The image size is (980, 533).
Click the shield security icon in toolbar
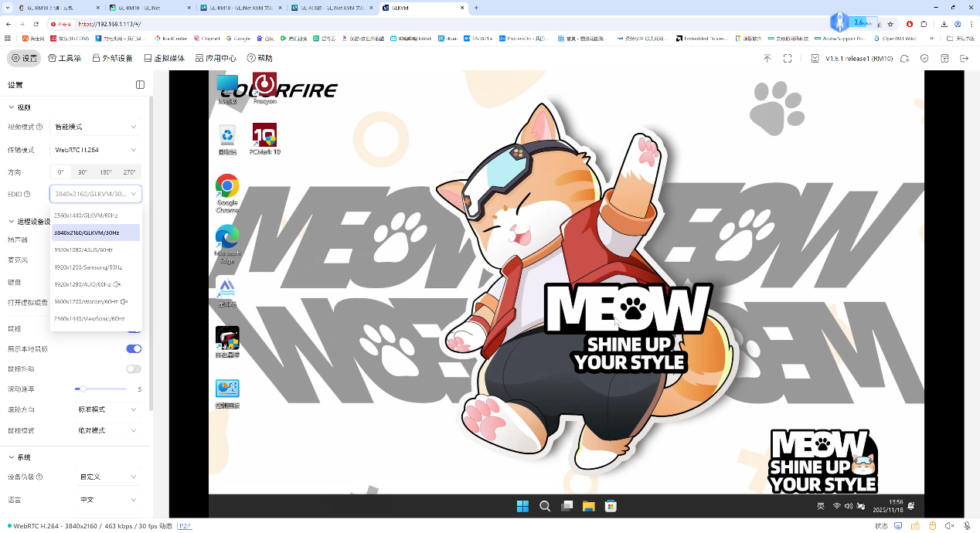(x=924, y=59)
